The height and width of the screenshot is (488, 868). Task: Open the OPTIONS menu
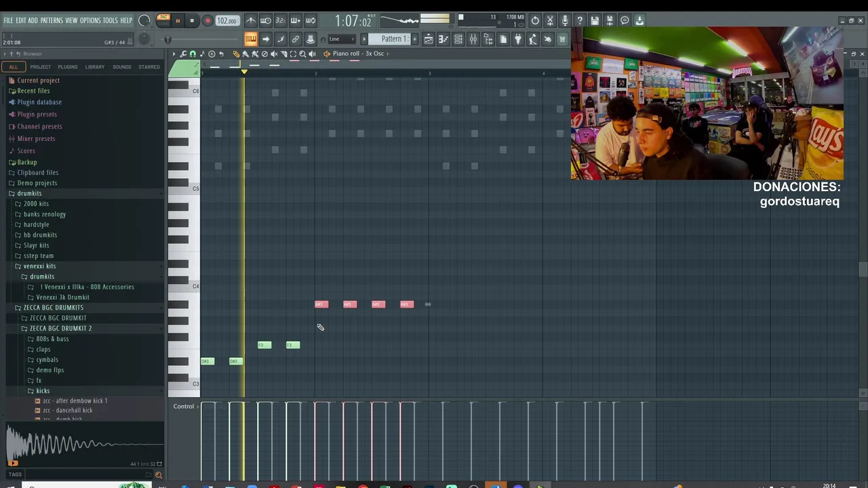pos(90,20)
